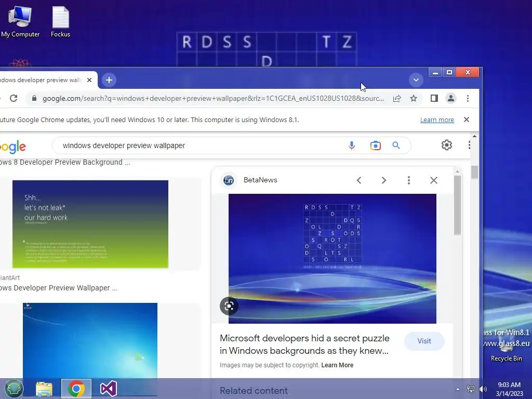Visit the BetaNews article page
532x399 pixels.
(424, 341)
